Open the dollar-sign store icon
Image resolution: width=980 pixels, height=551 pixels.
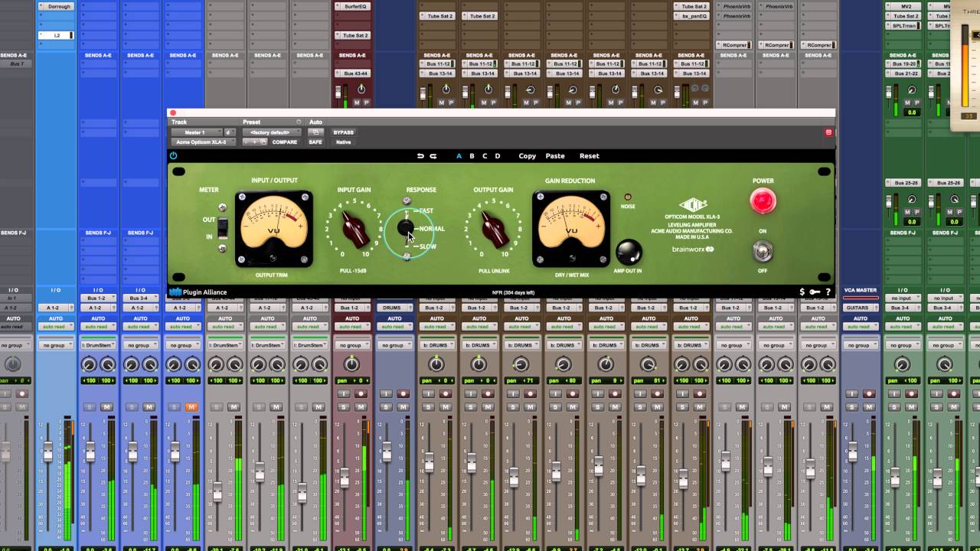[802, 292]
